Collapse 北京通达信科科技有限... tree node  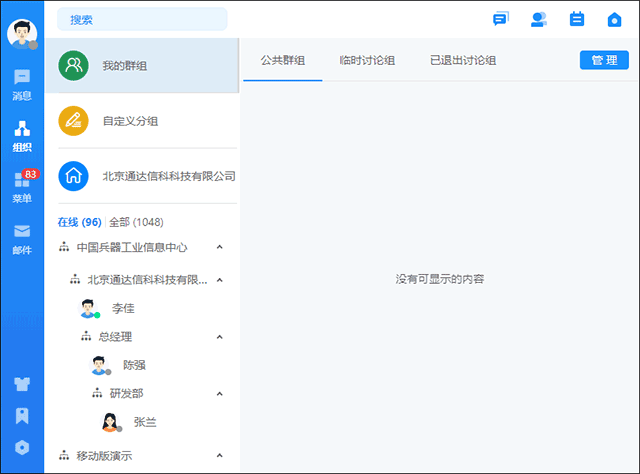click(x=220, y=280)
